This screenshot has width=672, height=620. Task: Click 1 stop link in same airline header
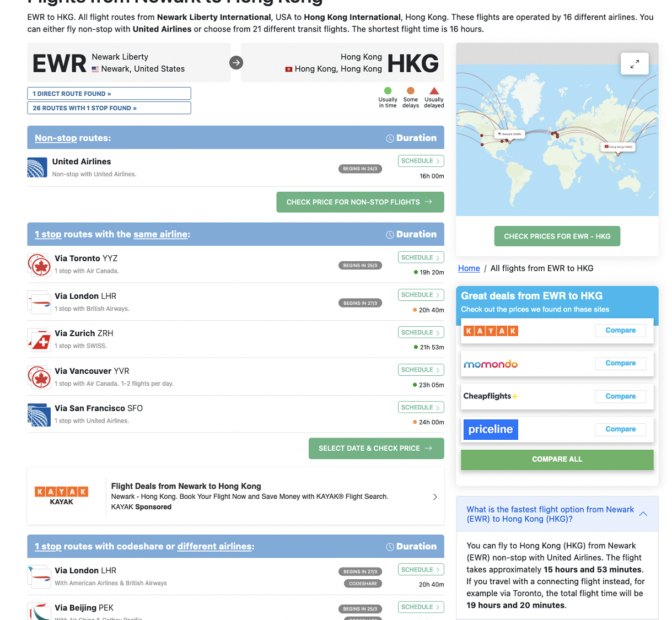tap(48, 234)
